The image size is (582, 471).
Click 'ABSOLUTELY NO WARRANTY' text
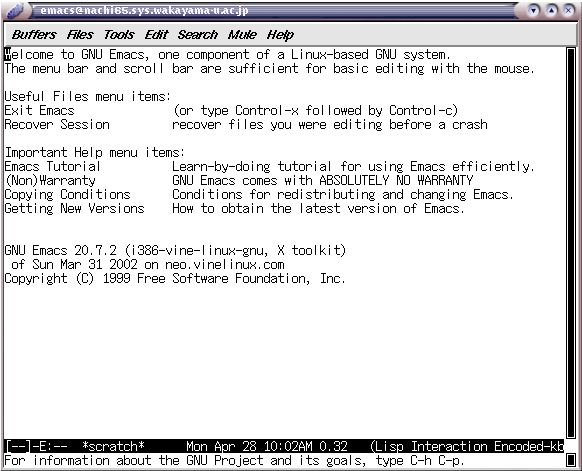click(396, 180)
